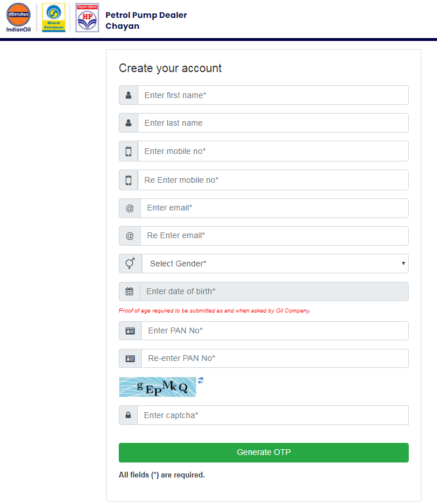This screenshot has width=437, height=504.
Task: Click into the Re Enter mobile no field
Action: point(273,180)
